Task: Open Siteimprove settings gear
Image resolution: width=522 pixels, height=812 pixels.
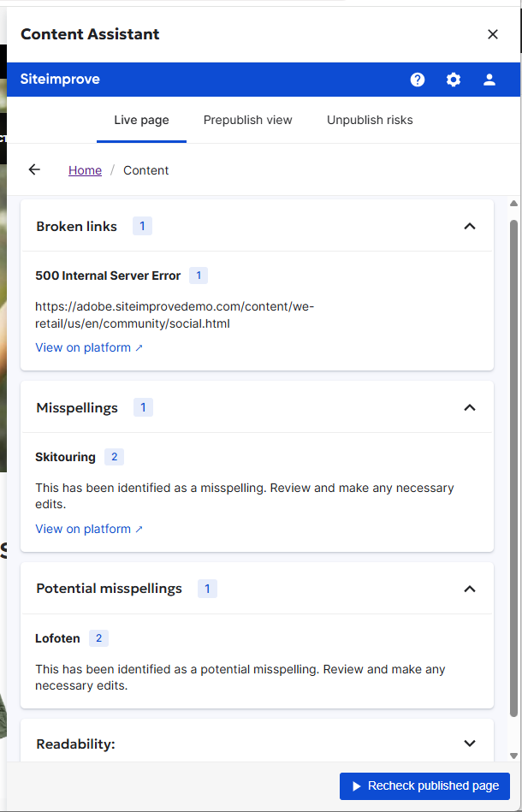Action: [454, 80]
